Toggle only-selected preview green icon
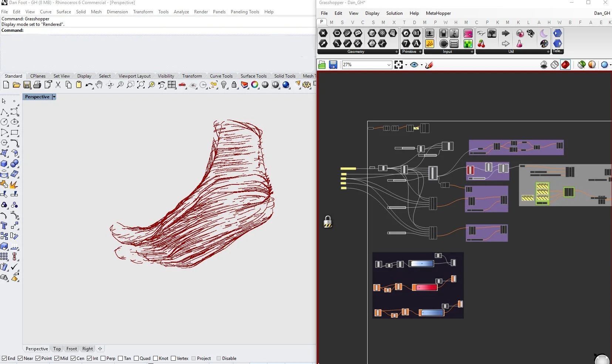The width and height of the screenshot is (612, 364). (x=582, y=65)
